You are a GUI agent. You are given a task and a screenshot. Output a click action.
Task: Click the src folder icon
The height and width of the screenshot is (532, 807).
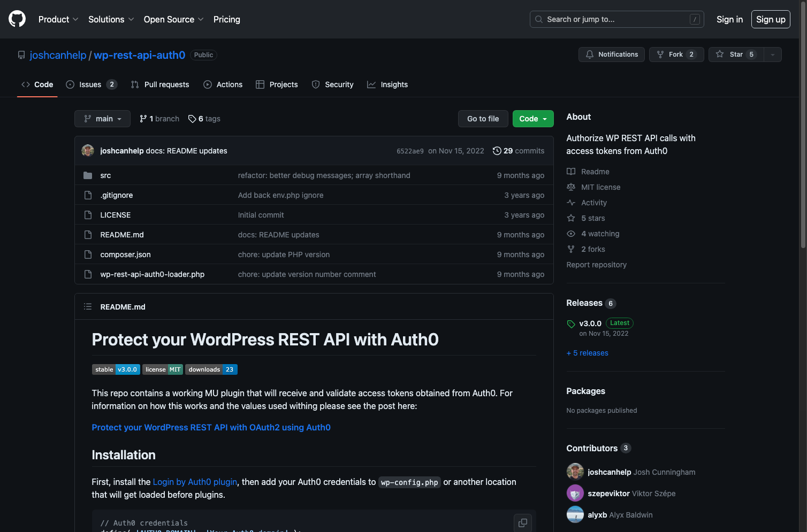[88, 175]
